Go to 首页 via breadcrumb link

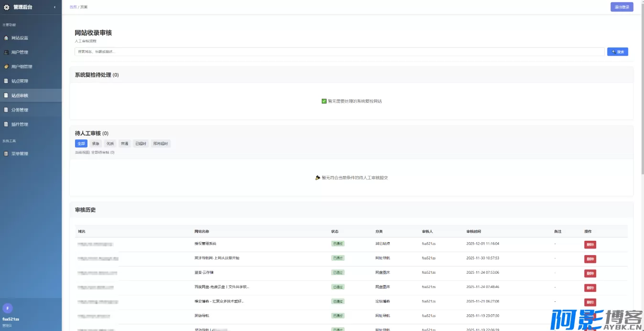click(x=73, y=7)
